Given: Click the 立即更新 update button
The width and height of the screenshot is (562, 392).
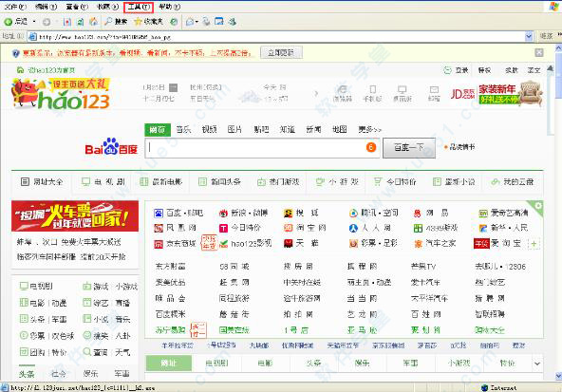Looking at the screenshot, I should (281, 53).
